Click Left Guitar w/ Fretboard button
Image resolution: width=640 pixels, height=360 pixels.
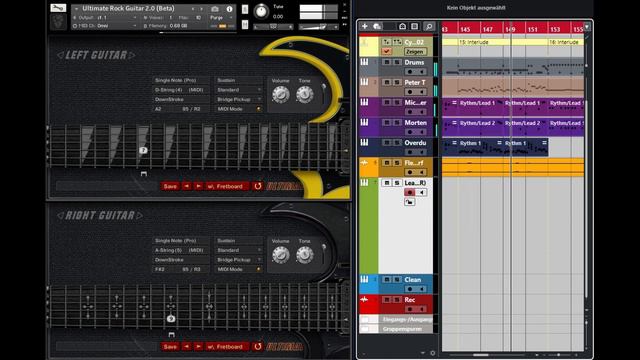(x=226, y=186)
